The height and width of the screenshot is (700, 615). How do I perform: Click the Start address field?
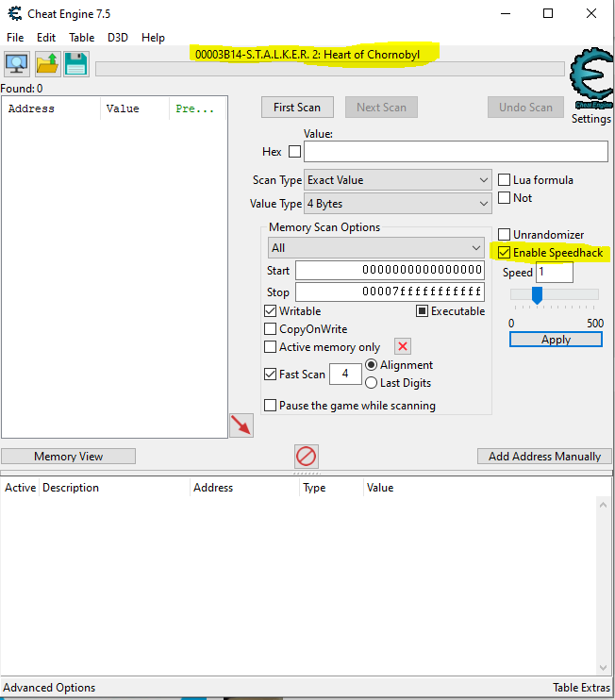tap(391, 270)
